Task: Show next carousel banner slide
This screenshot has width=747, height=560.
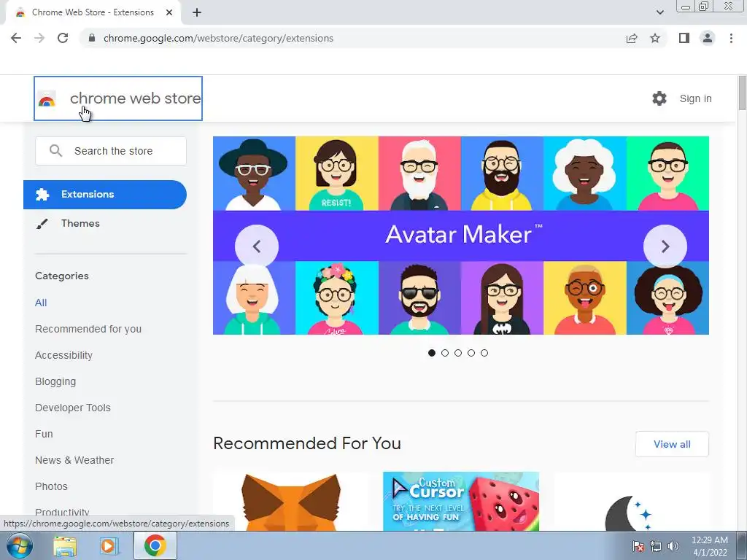Action: pyautogui.click(x=665, y=246)
